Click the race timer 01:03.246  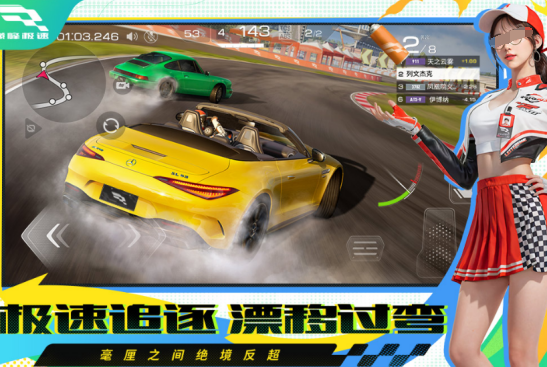point(88,36)
